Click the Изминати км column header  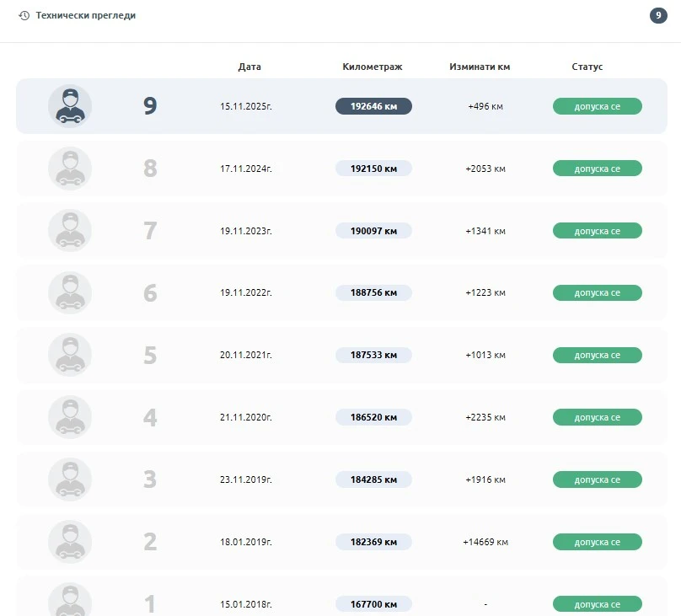coord(480,67)
